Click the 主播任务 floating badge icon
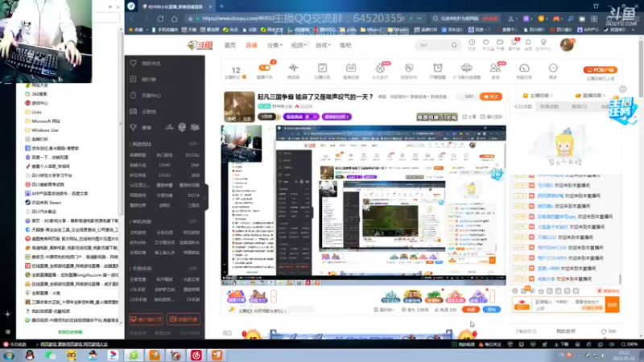This screenshot has height=362, width=644. coord(622,109)
